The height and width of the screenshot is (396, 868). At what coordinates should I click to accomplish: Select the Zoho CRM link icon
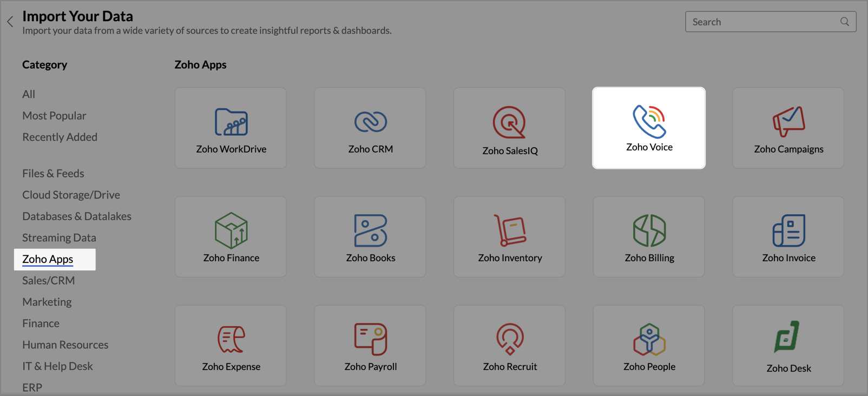click(371, 122)
